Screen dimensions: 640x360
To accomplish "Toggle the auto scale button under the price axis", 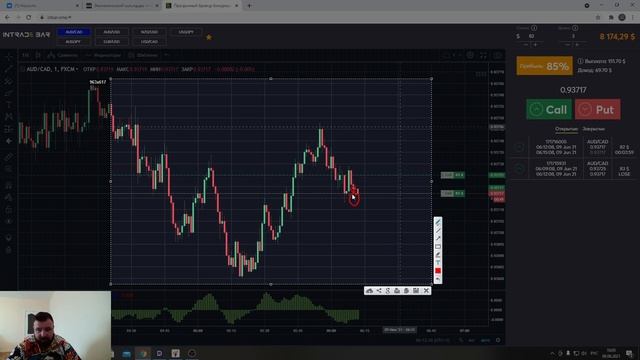I will click(485, 340).
